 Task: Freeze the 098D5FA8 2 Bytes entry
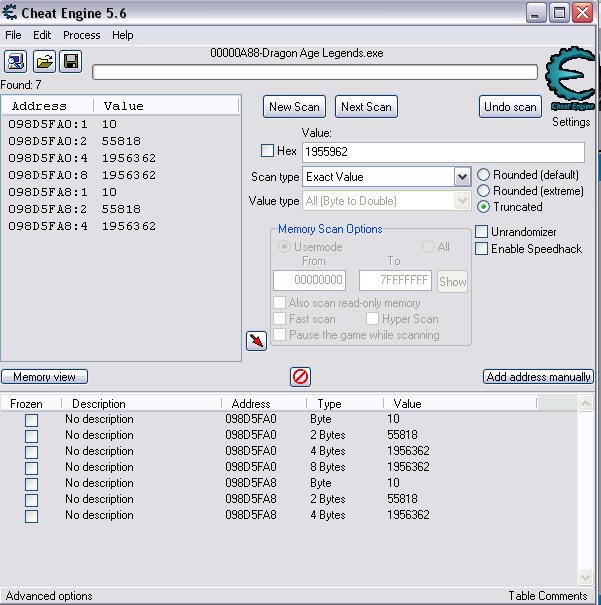point(31,500)
